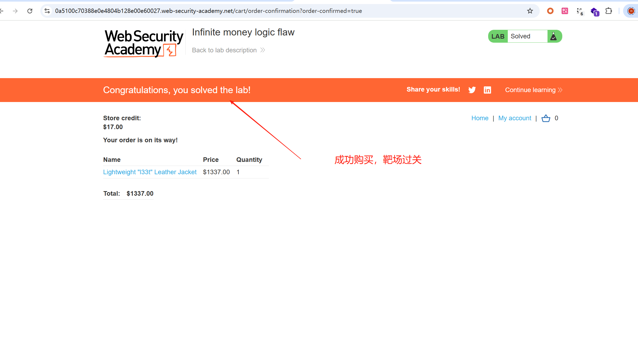Open browser extensions puzzle icon
Screen dimensions: 638x364
point(608,11)
